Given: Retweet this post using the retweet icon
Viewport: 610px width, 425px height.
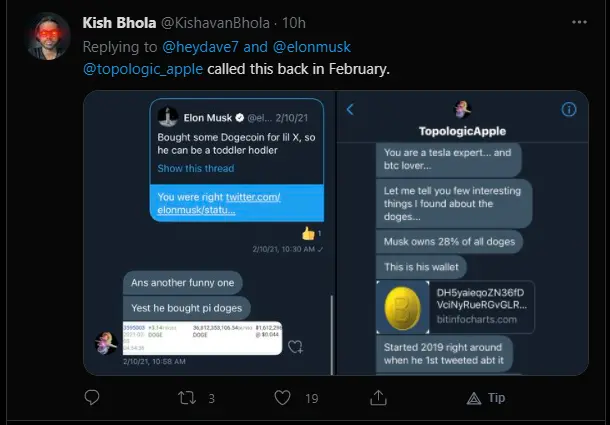Looking at the screenshot, I should click(187, 398).
